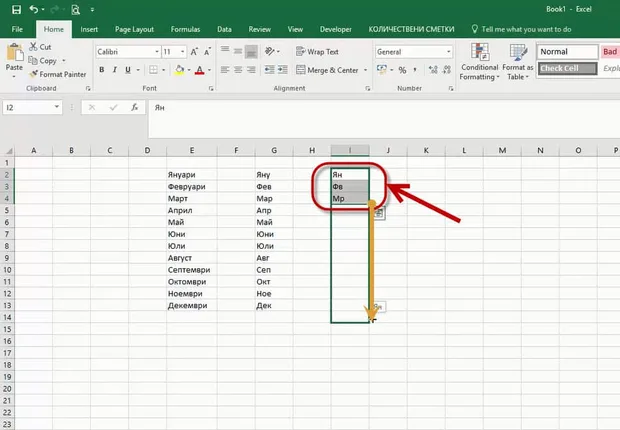The height and width of the screenshot is (430, 620).
Task: Increase font size with the large A icon
Action: tap(194, 52)
